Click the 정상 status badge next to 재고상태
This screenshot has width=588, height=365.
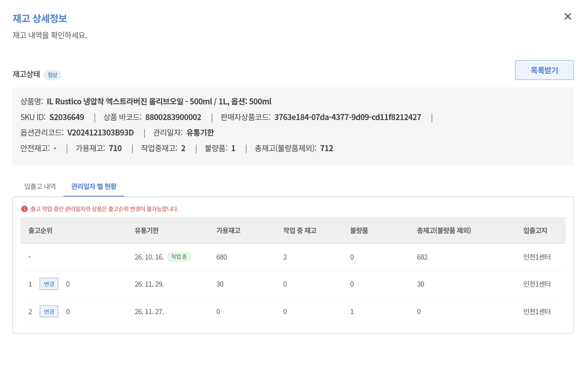pos(52,75)
